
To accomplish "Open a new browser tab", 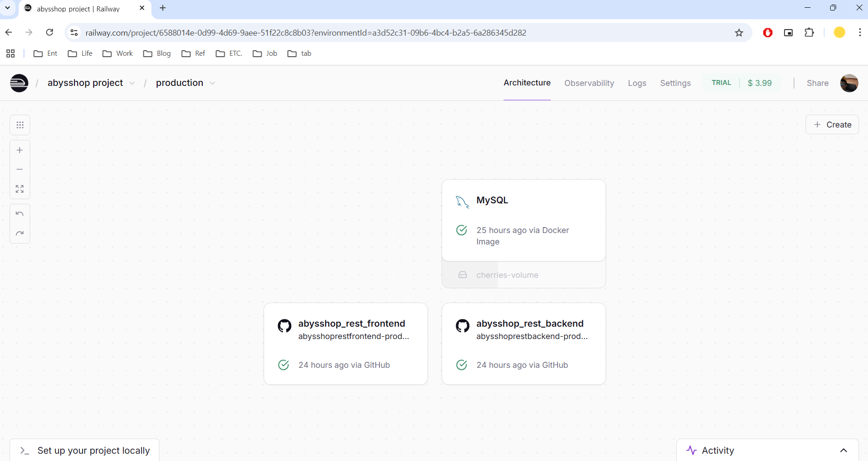I will click(x=163, y=8).
